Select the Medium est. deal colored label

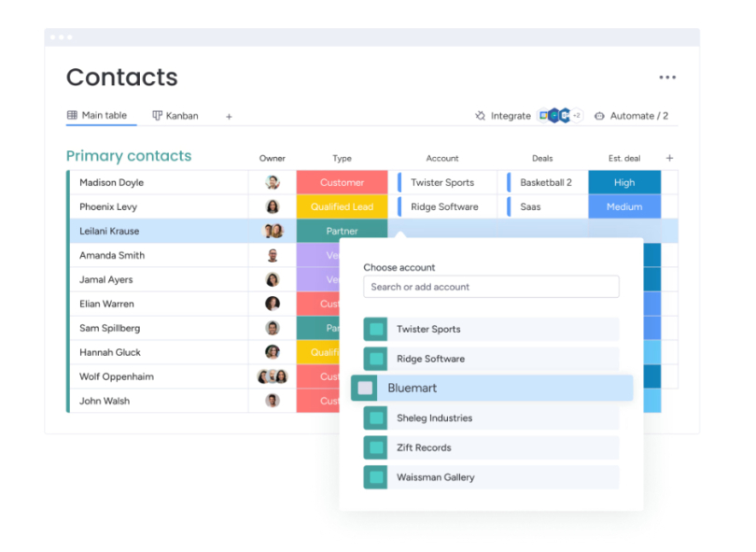tap(623, 206)
